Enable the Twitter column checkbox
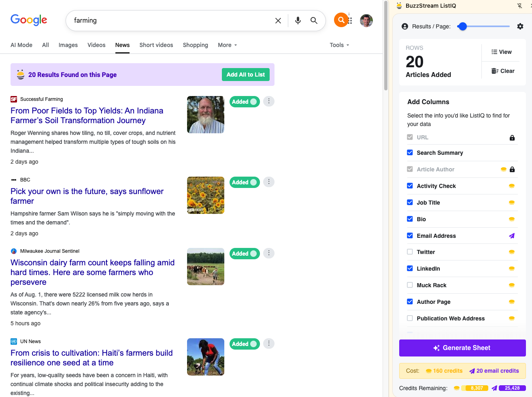Image resolution: width=532 pixels, height=397 pixels. point(410,252)
